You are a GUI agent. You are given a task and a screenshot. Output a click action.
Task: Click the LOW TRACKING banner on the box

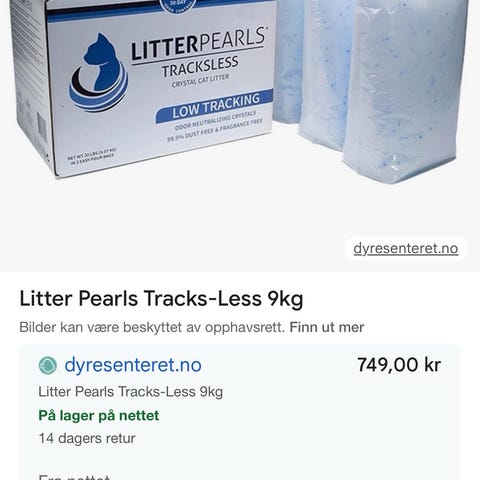[214, 106]
